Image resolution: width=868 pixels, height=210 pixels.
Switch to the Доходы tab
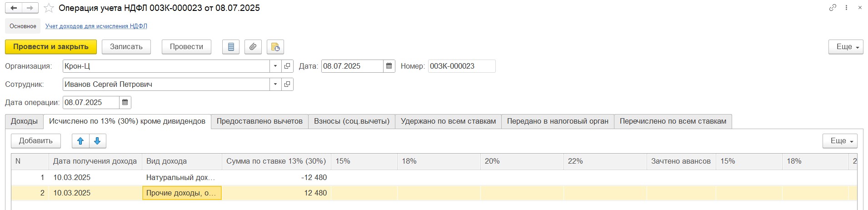point(24,121)
